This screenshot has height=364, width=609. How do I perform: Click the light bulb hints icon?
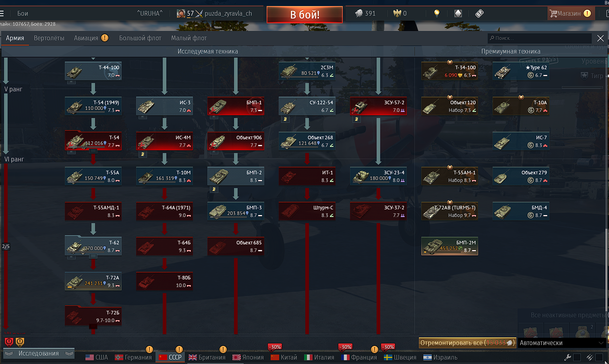437,13
